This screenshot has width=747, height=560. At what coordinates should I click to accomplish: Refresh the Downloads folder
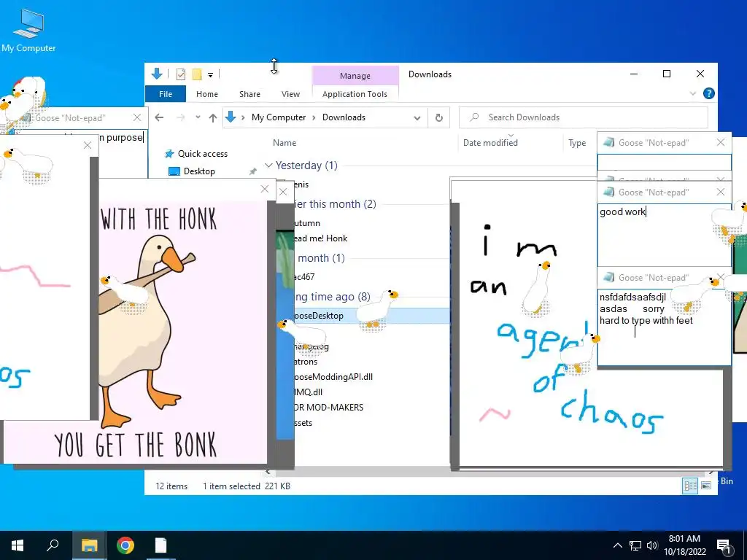[438, 117]
